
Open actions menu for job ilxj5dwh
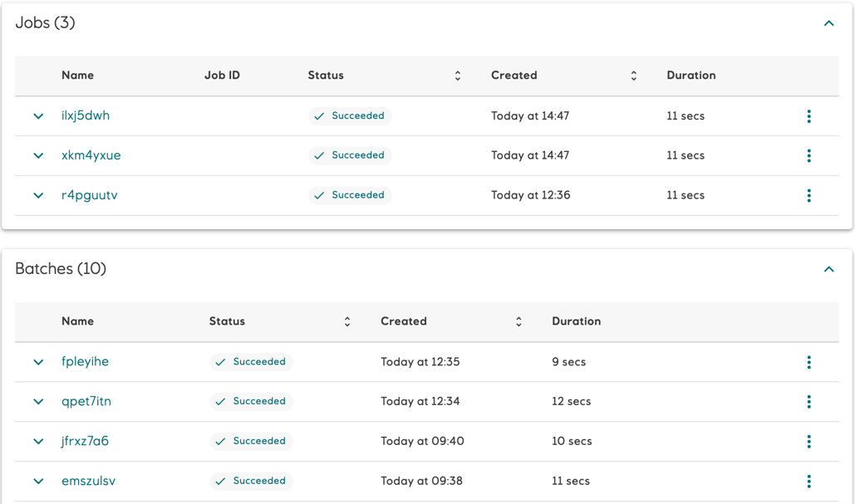(808, 115)
